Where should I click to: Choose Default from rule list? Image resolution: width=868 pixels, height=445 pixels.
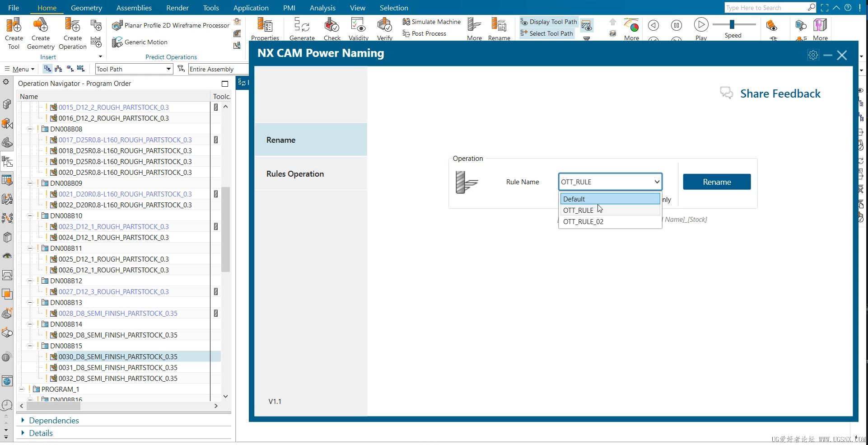(x=610, y=199)
